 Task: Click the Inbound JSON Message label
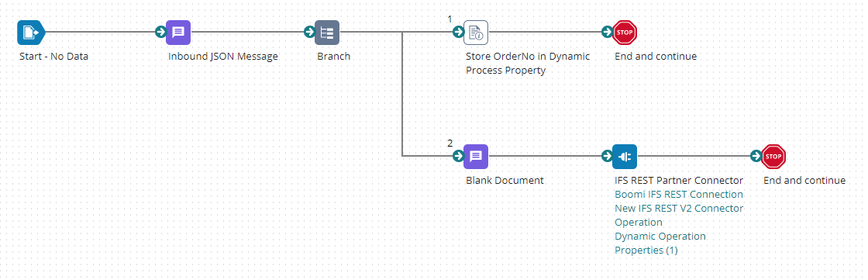point(223,57)
